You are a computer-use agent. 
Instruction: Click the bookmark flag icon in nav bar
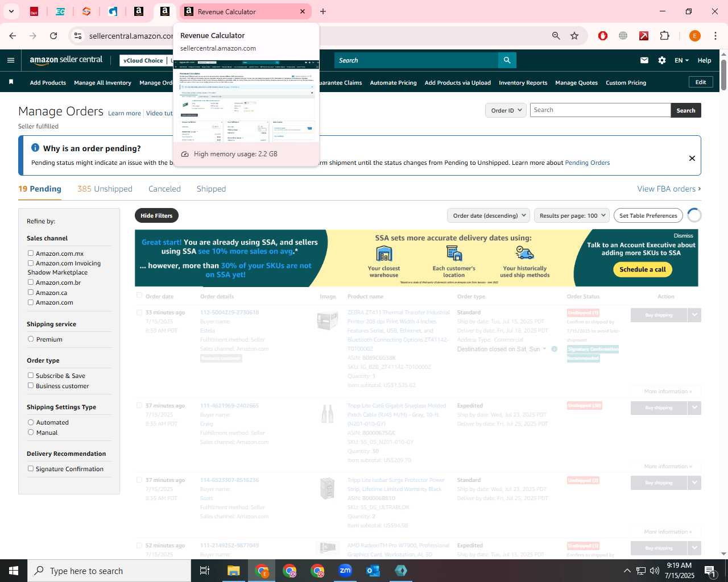pos(11,82)
